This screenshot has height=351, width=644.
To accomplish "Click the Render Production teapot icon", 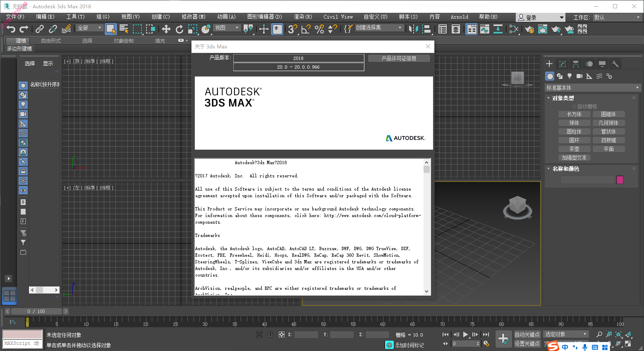I will pos(556,29).
